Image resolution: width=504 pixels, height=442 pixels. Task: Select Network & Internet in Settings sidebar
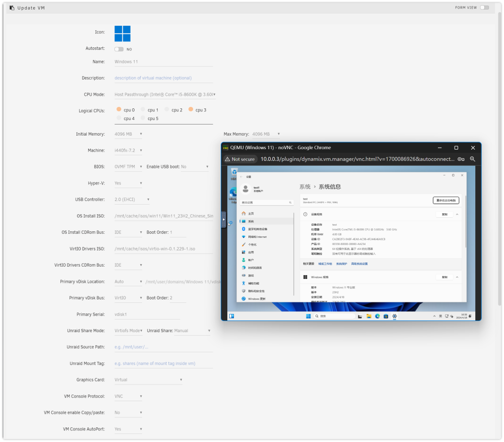[266, 236]
